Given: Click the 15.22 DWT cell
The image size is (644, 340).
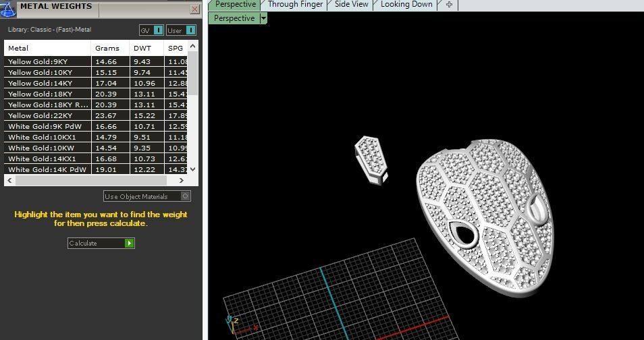Looking at the screenshot, I should 146,115.
